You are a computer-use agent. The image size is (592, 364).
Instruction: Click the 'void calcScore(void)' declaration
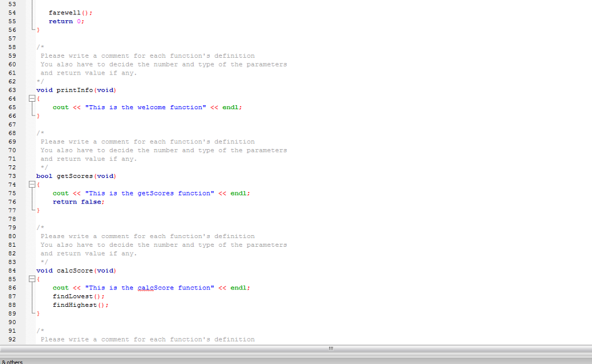click(76, 271)
